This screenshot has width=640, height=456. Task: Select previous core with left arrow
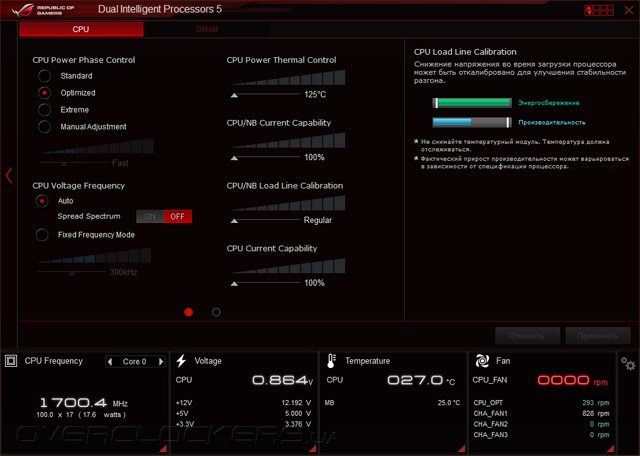point(110,362)
